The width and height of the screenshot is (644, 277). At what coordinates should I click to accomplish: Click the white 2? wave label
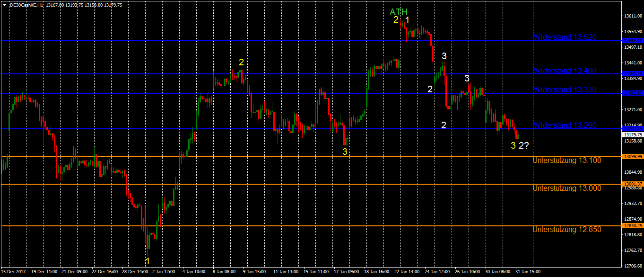(x=523, y=145)
